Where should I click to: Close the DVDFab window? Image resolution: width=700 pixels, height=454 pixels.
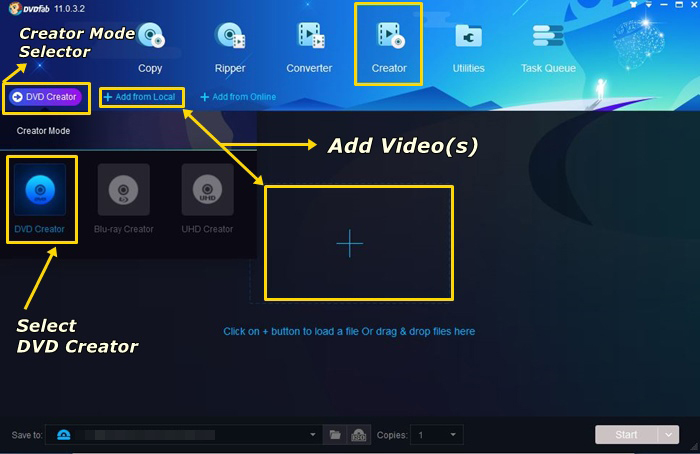(694, 4)
